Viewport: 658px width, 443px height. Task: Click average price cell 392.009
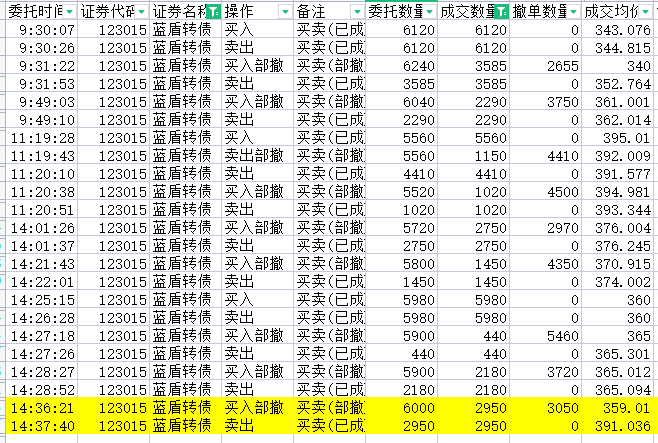tap(619, 156)
